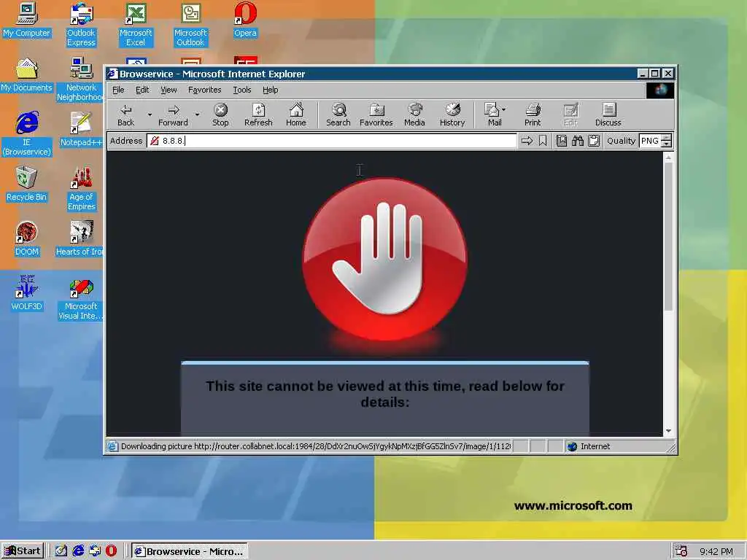Open the History toolbar button

coord(452,114)
